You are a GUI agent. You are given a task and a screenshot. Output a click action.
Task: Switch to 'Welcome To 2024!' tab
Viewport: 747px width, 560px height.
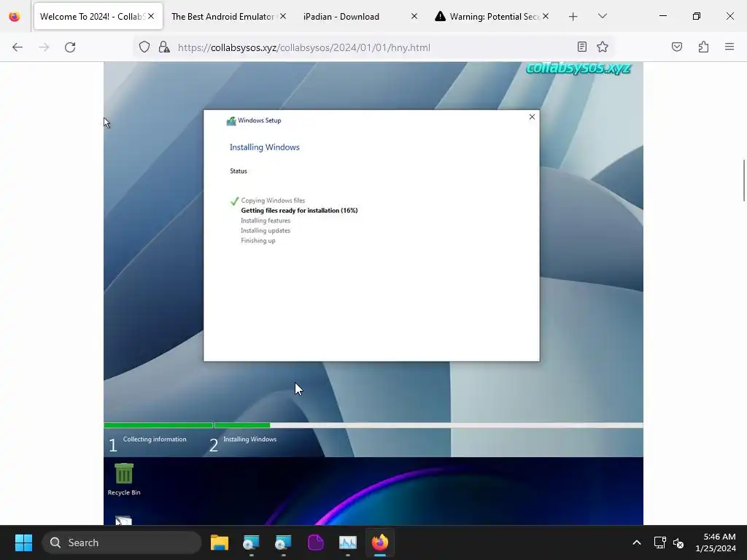(x=93, y=16)
